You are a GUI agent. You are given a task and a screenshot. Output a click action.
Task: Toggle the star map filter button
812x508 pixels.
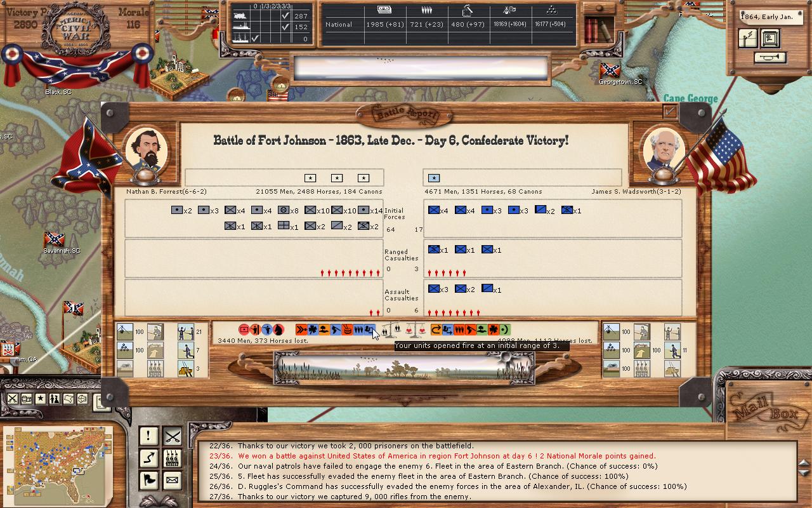click(x=40, y=399)
